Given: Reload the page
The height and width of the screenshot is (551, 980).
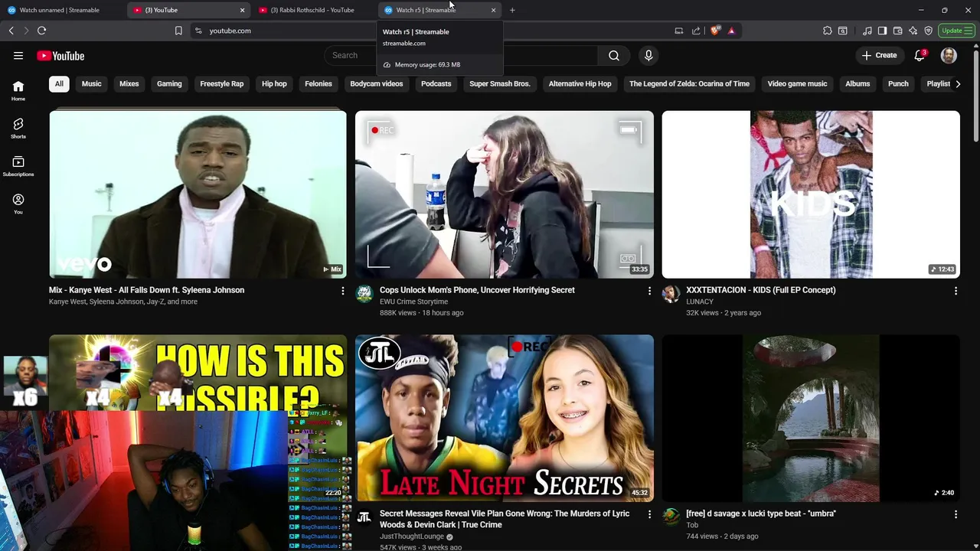Looking at the screenshot, I should pos(41,31).
